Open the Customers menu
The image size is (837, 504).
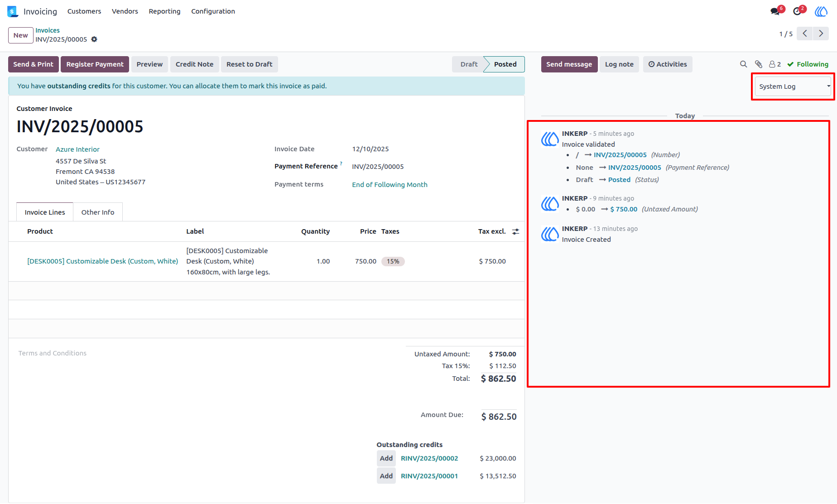[x=84, y=11]
